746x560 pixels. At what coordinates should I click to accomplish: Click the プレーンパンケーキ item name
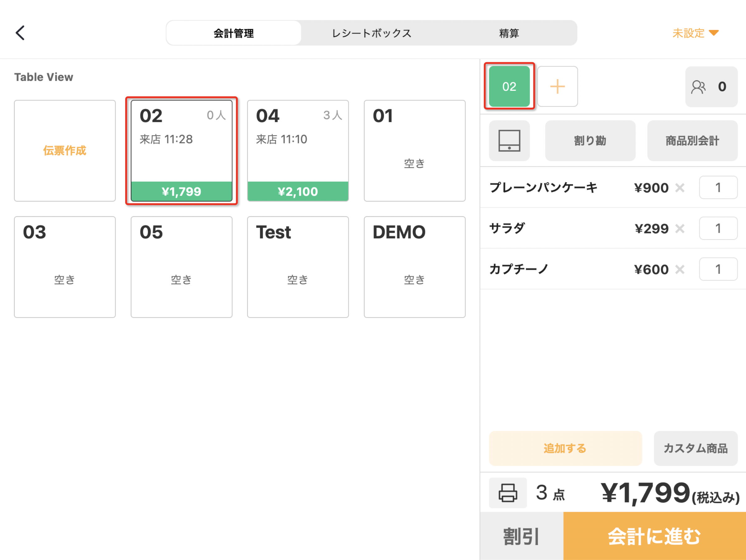tap(543, 187)
